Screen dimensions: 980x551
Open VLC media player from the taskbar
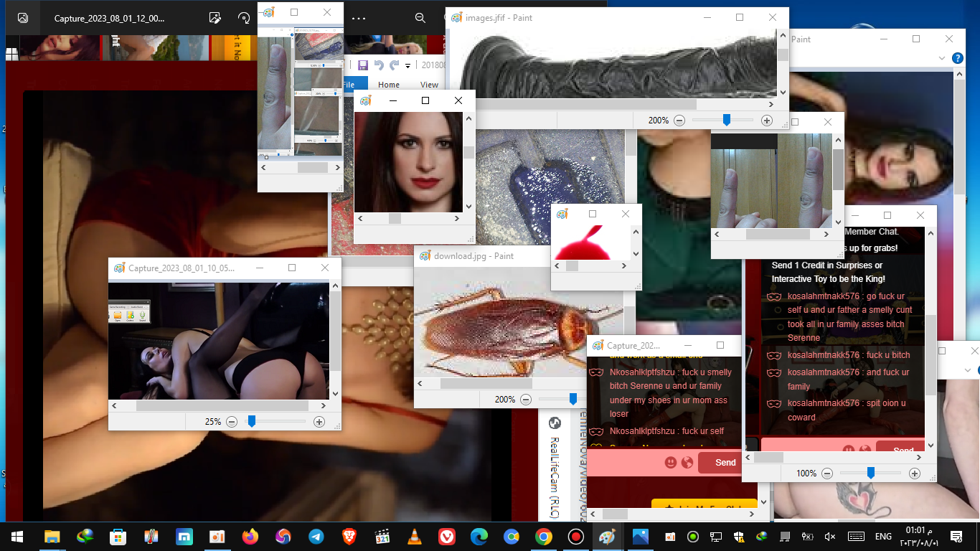(x=414, y=537)
